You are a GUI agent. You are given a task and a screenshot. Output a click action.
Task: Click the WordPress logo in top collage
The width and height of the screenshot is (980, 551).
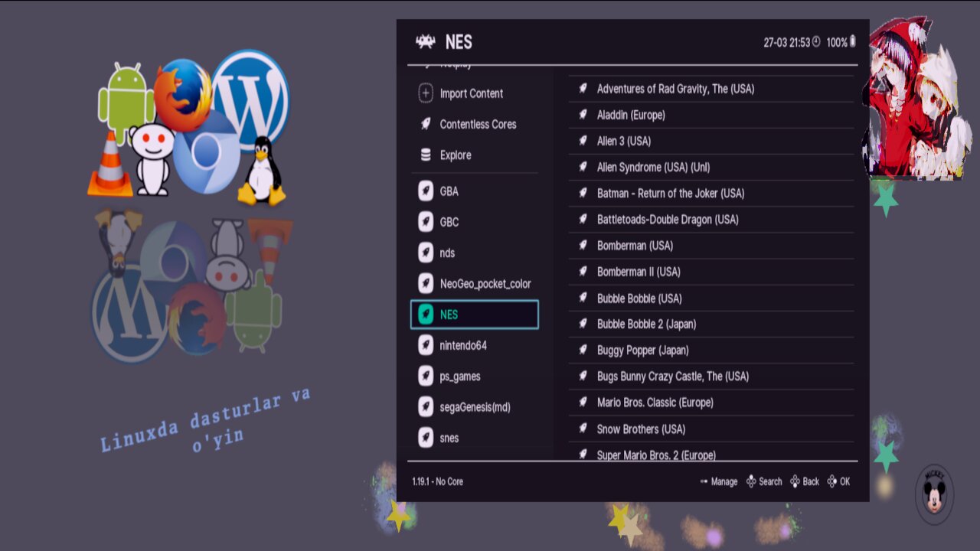pyautogui.click(x=250, y=100)
